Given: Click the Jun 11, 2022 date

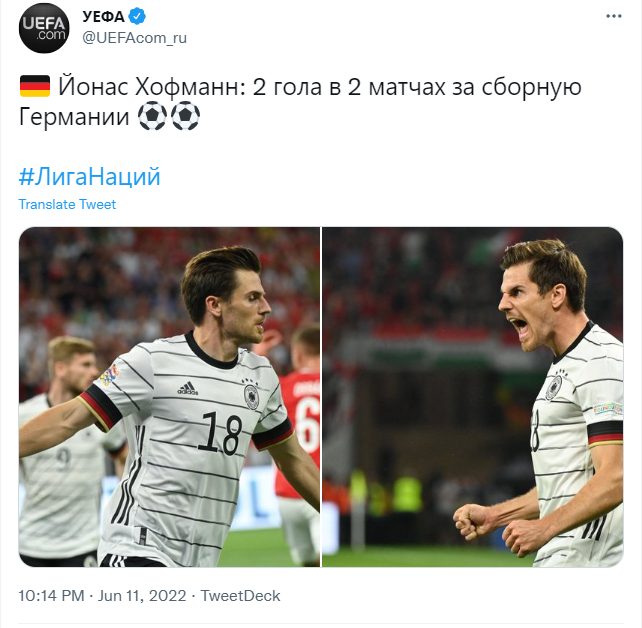Looking at the screenshot, I should coord(142,596).
